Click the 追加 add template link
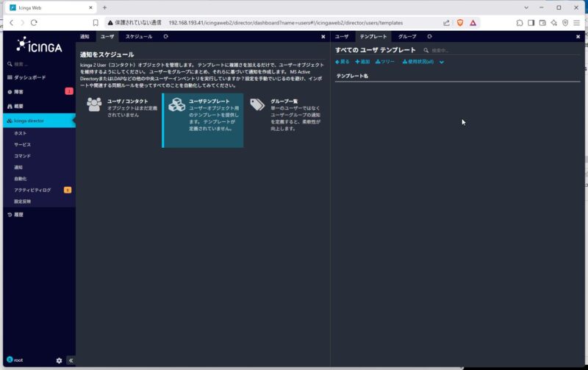The height and width of the screenshot is (370, 588). (x=362, y=62)
